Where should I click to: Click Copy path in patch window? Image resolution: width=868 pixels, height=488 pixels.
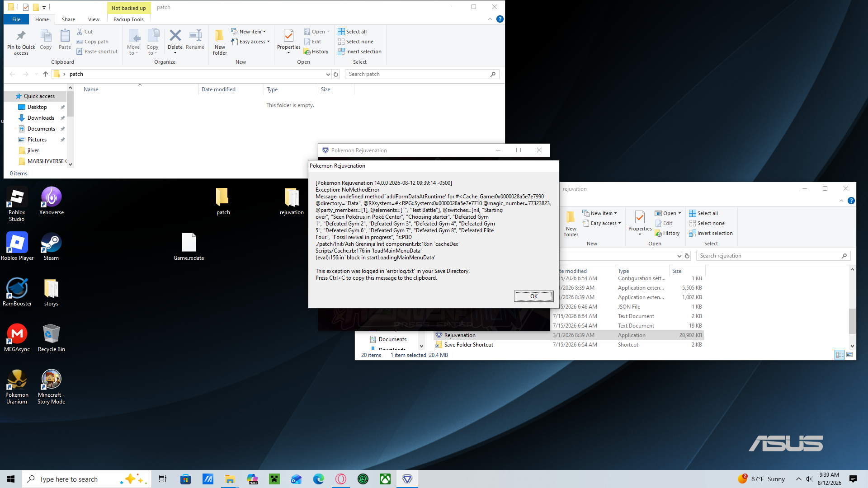pos(92,42)
